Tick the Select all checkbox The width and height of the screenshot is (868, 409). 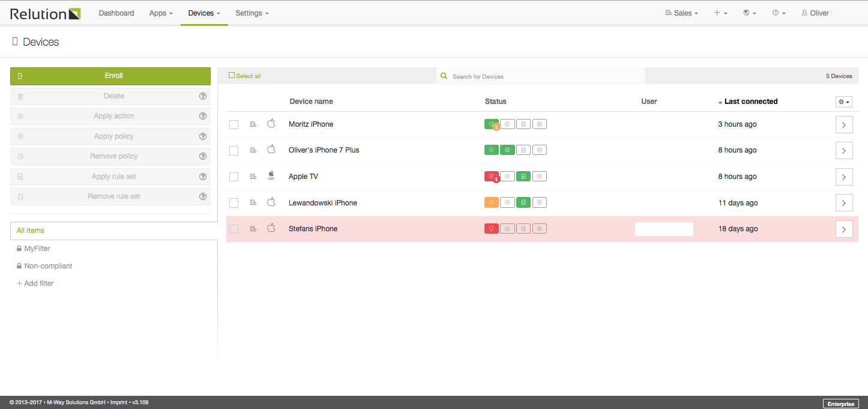point(232,76)
